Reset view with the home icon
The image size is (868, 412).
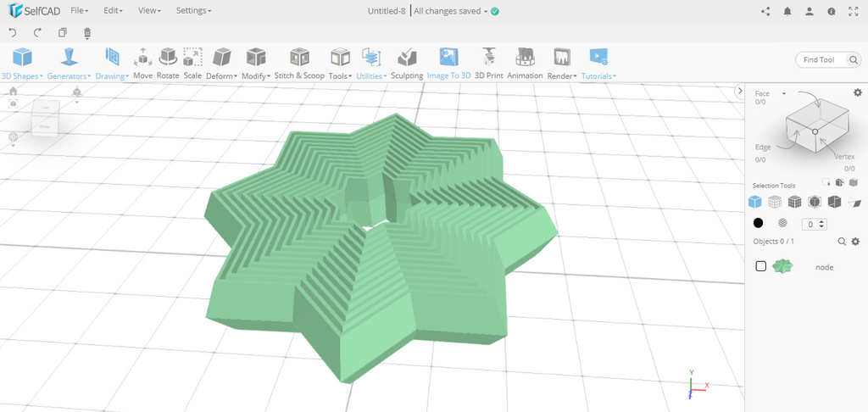click(14, 92)
